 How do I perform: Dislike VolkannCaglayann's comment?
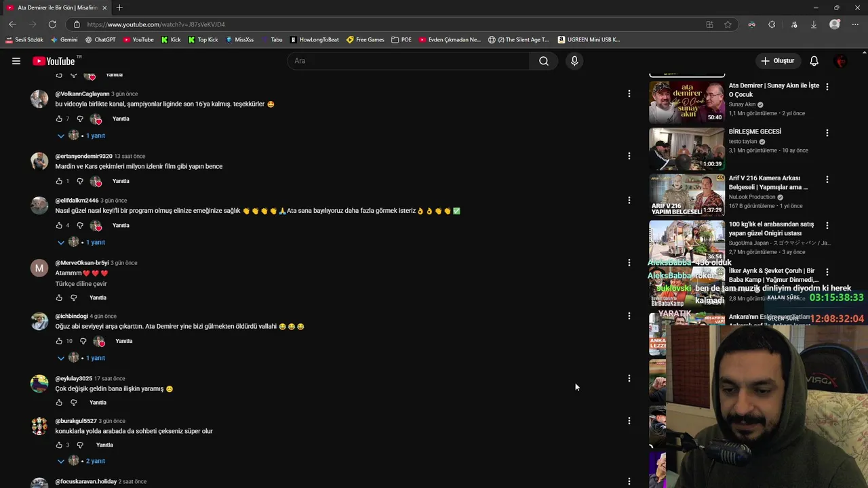click(x=79, y=119)
